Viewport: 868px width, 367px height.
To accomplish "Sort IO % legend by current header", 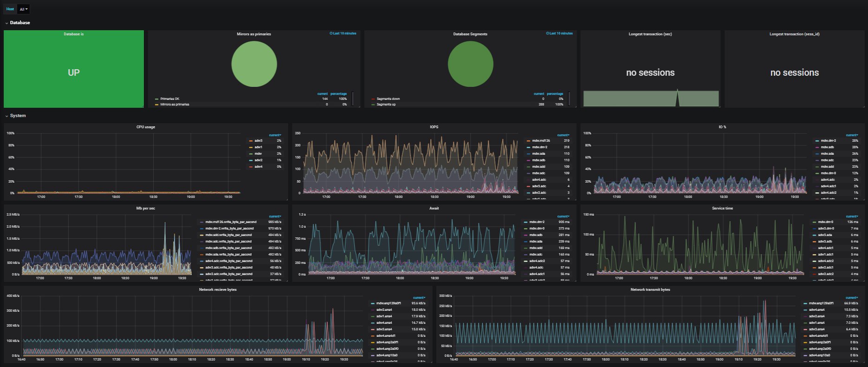I will pos(852,135).
